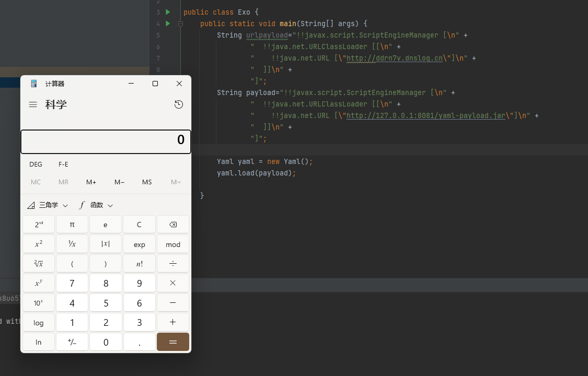Click digit 8 on calculator
The image size is (588, 376).
tap(106, 283)
